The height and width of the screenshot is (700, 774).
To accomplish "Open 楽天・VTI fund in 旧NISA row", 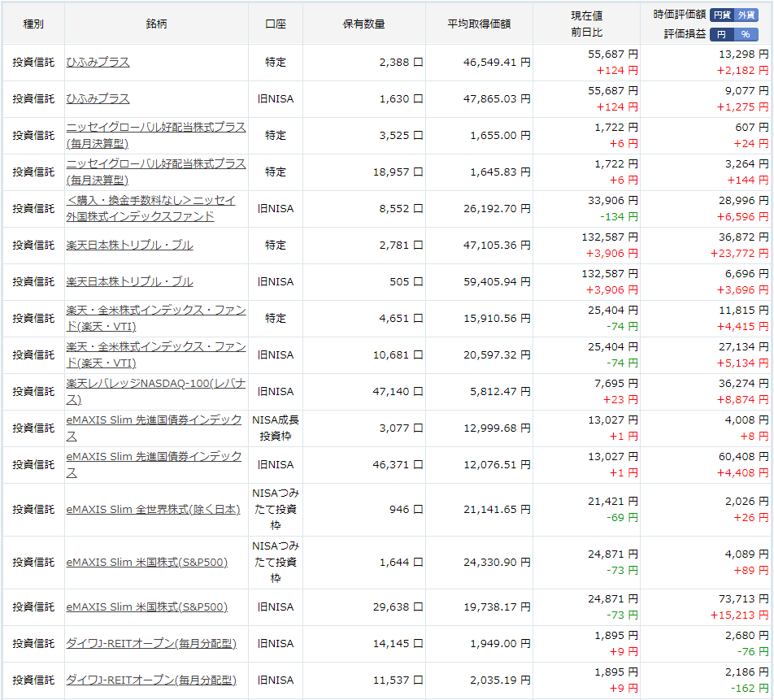I will coord(156,355).
